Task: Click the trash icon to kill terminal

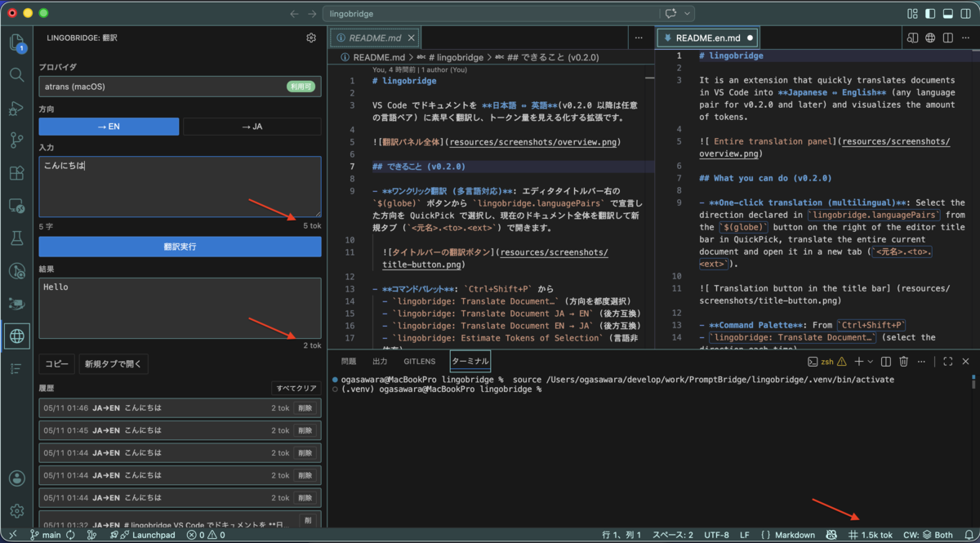Action: click(904, 361)
